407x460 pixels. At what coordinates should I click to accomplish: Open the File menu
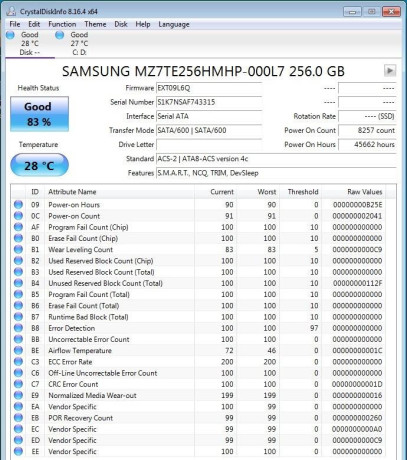pos(15,24)
